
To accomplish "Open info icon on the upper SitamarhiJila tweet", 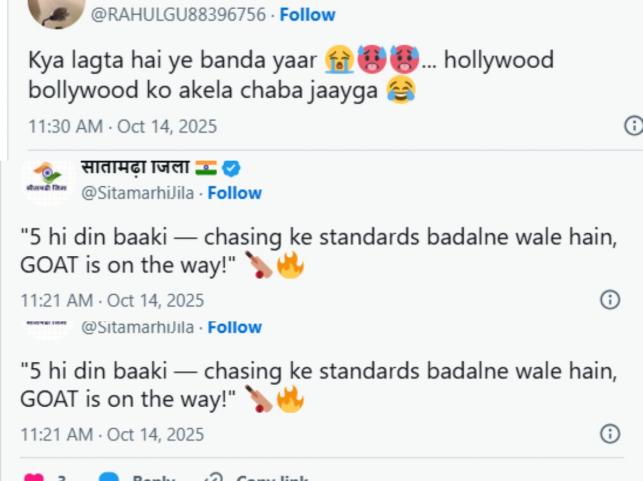I will pos(609,300).
